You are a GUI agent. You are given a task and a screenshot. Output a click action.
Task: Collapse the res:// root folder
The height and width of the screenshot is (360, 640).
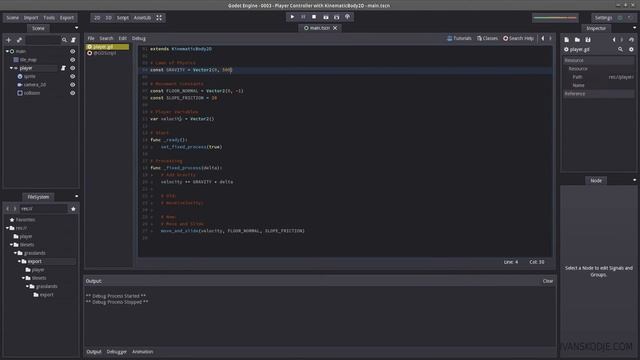(x=7, y=228)
